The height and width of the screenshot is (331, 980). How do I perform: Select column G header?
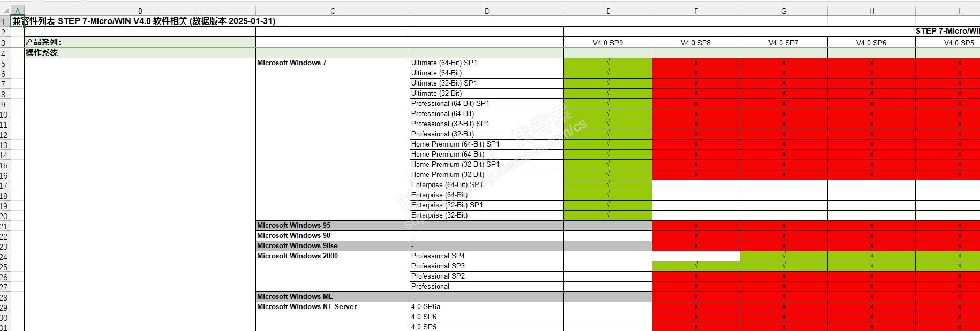(783, 11)
